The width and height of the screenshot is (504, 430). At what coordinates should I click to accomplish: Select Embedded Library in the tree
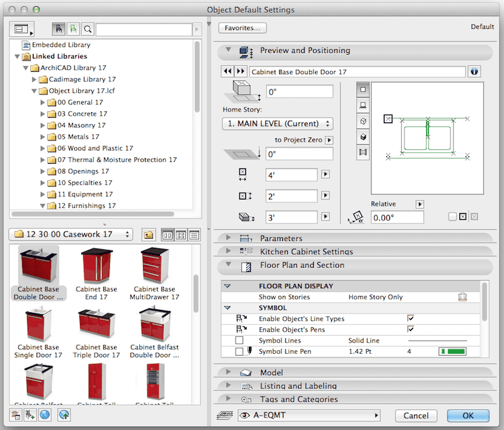point(61,45)
